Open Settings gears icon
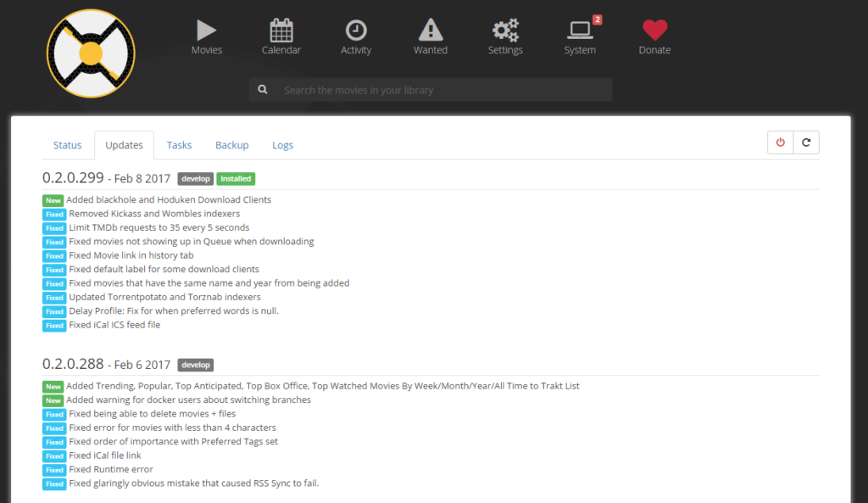This screenshot has height=503, width=868. 505,30
